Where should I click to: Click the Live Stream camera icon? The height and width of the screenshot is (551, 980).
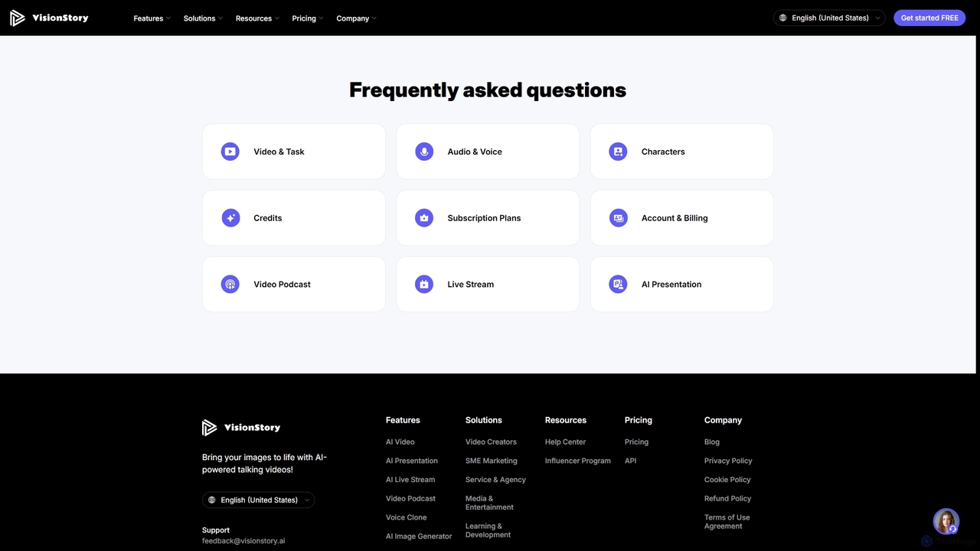424,284
